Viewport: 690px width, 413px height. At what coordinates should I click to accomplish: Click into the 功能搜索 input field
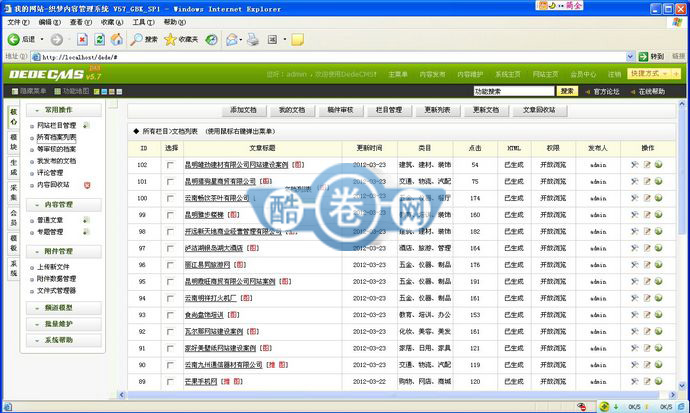(514, 91)
